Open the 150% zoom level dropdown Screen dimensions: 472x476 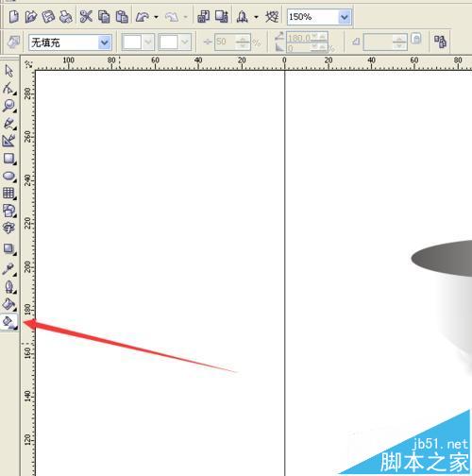pyautogui.click(x=345, y=17)
